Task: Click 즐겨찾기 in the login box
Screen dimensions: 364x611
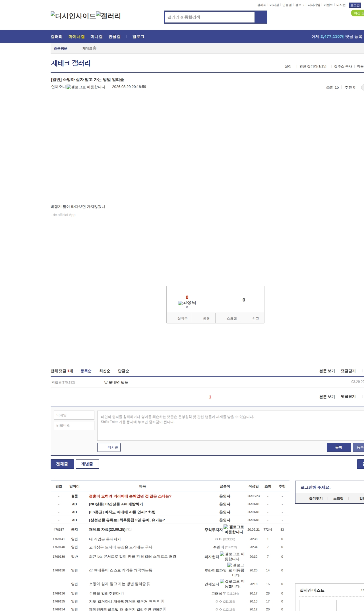Action: [x=316, y=499]
